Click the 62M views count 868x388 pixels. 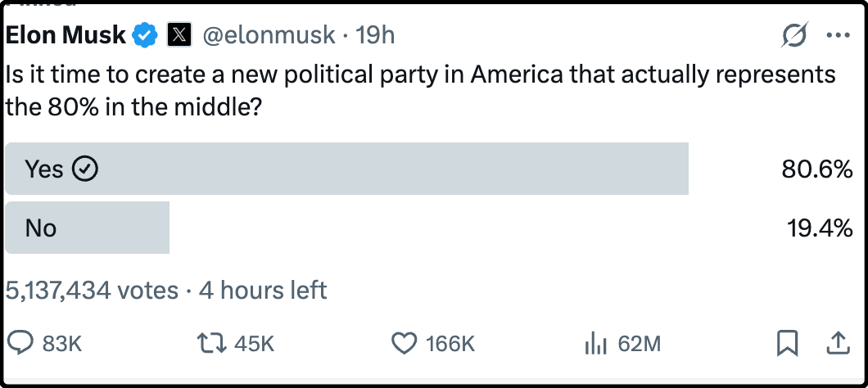(639, 345)
